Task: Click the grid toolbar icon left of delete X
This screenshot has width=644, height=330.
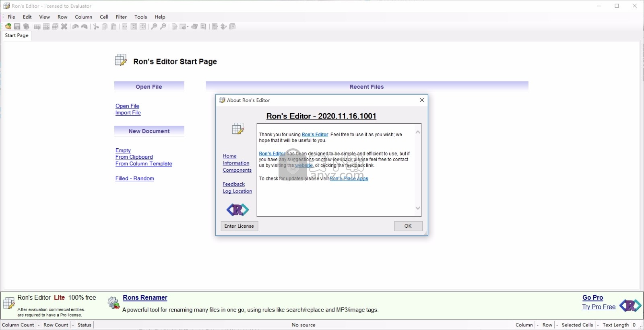Action: [x=55, y=27]
